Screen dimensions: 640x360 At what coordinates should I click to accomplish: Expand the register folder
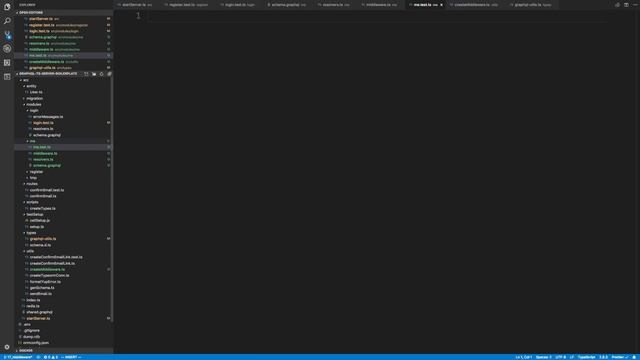pyautogui.click(x=36, y=172)
